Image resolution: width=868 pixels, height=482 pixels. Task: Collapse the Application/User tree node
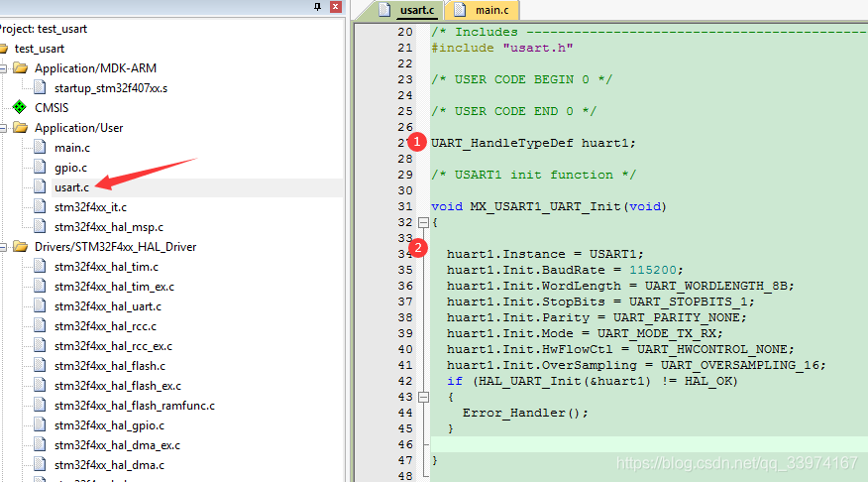[x=4, y=127]
